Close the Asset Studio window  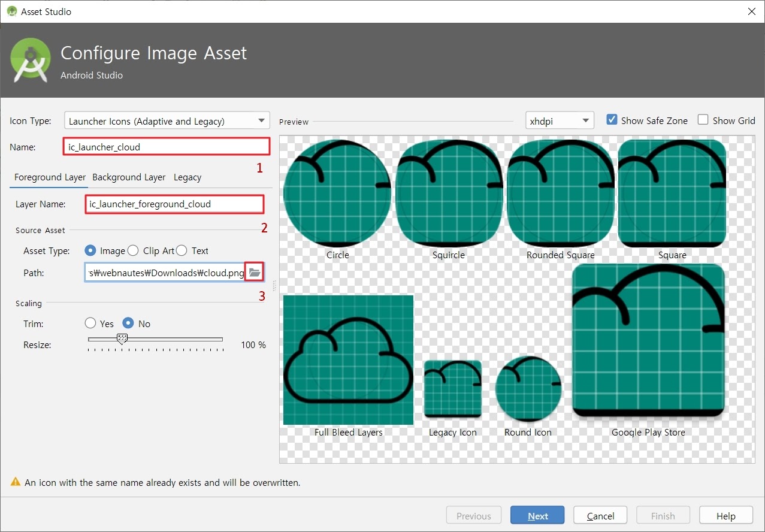tap(751, 11)
